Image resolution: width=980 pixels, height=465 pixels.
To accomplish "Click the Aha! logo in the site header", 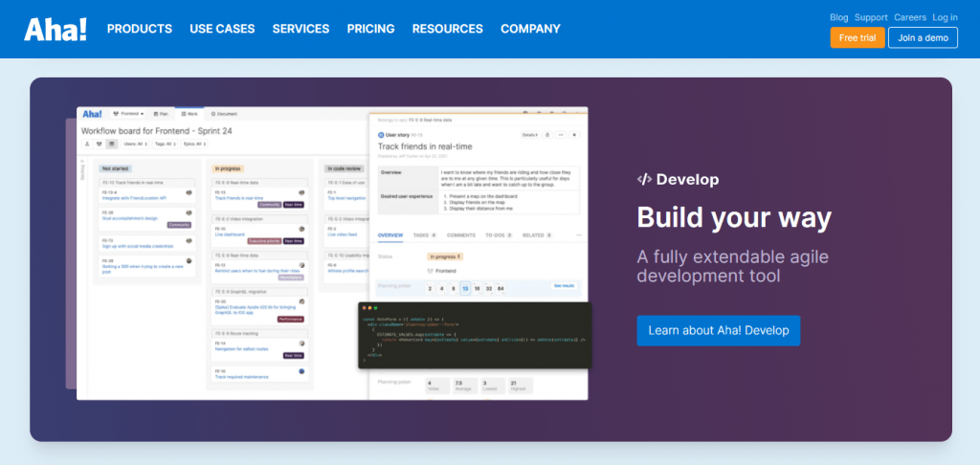I will [56, 29].
